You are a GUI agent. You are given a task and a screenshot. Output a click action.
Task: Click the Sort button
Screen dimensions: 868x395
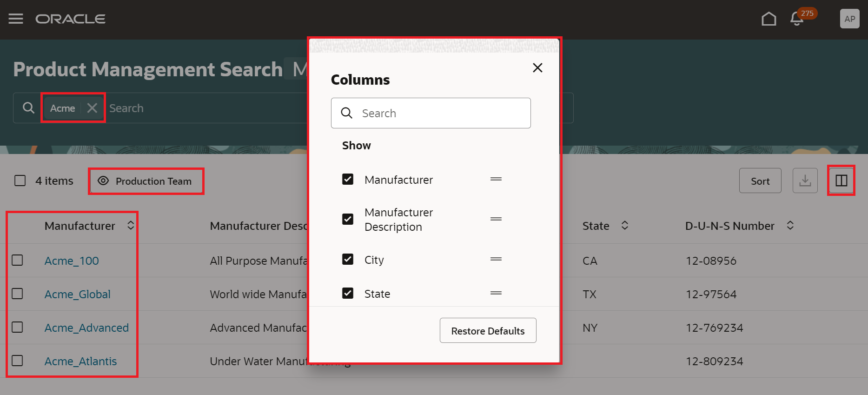(760, 181)
